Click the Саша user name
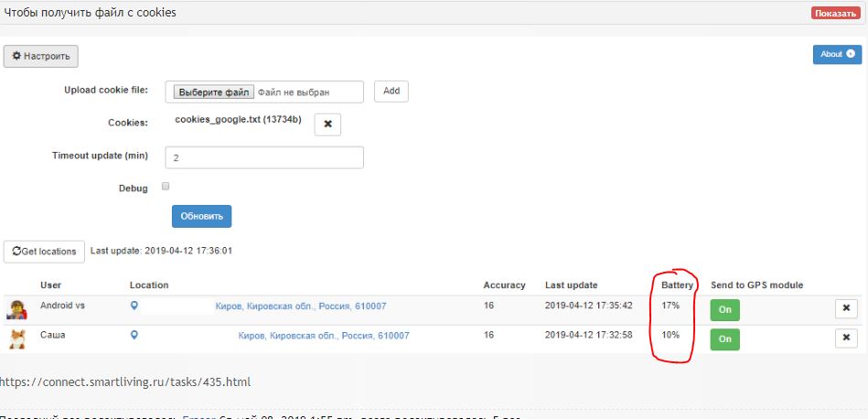 [x=52, y=335]
